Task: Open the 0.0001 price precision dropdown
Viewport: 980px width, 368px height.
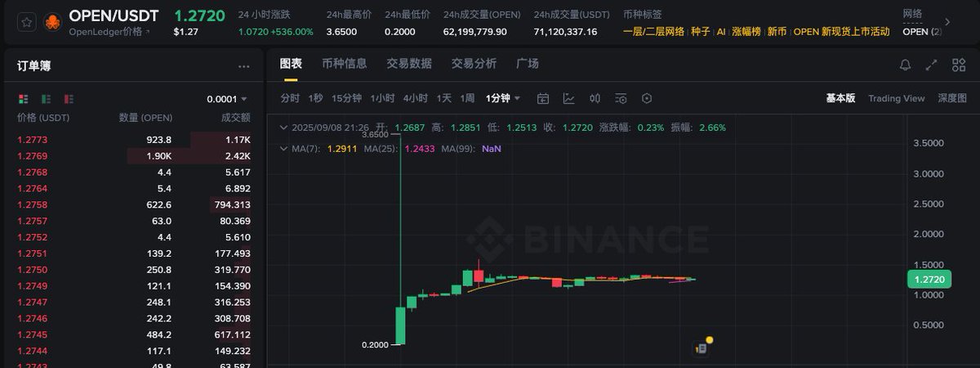Action: coord(227,99)
